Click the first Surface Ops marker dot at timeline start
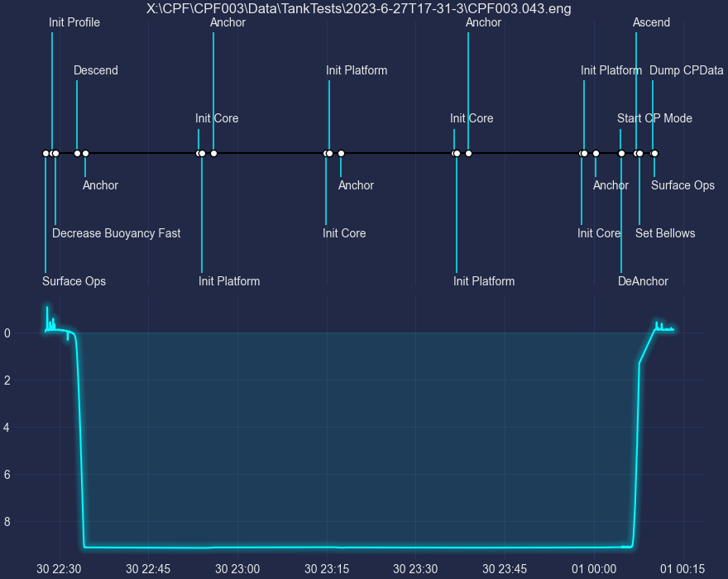The height and width of the screenshot is (579, 728). tap(45, 153)
